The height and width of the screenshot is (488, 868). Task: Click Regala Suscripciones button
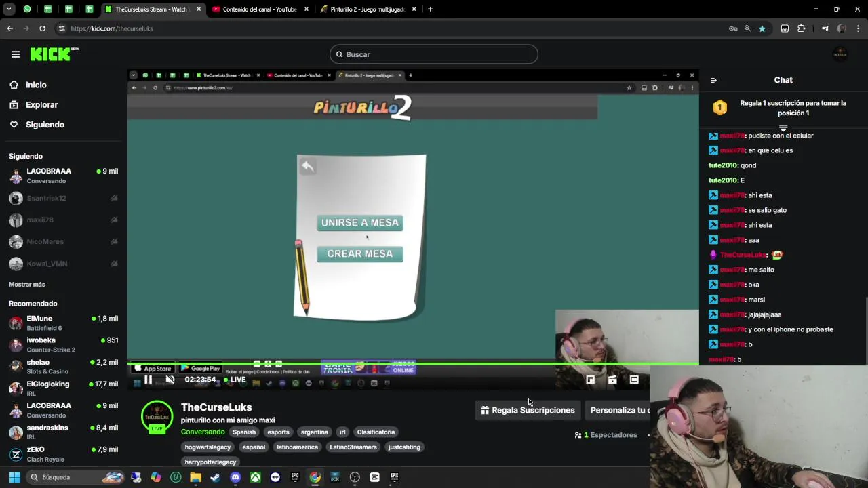point(528,410)
